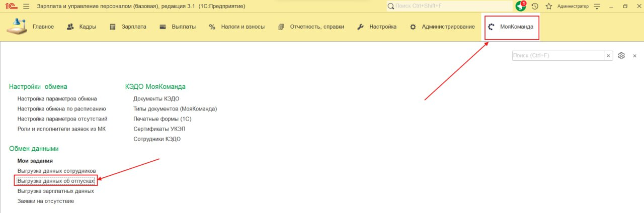This screenshot has width=644, height=213.
Task: Open the history clock icon
Action: coord(535,6)
